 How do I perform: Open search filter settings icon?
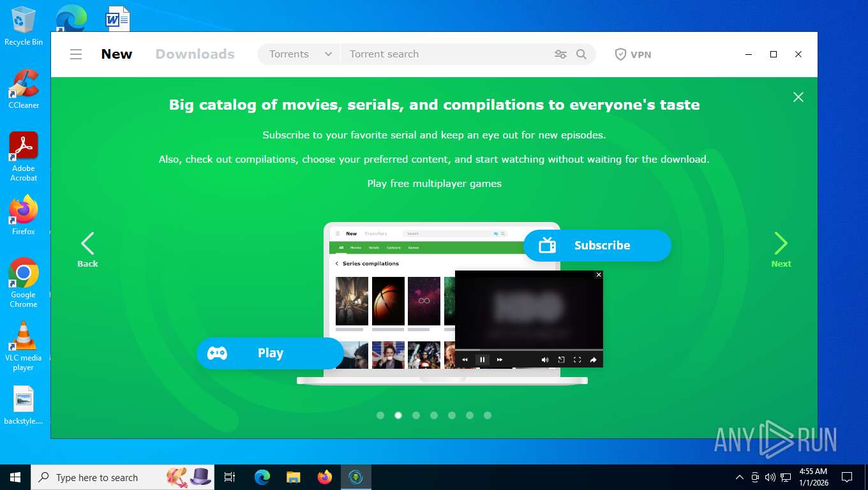(560, 54)
